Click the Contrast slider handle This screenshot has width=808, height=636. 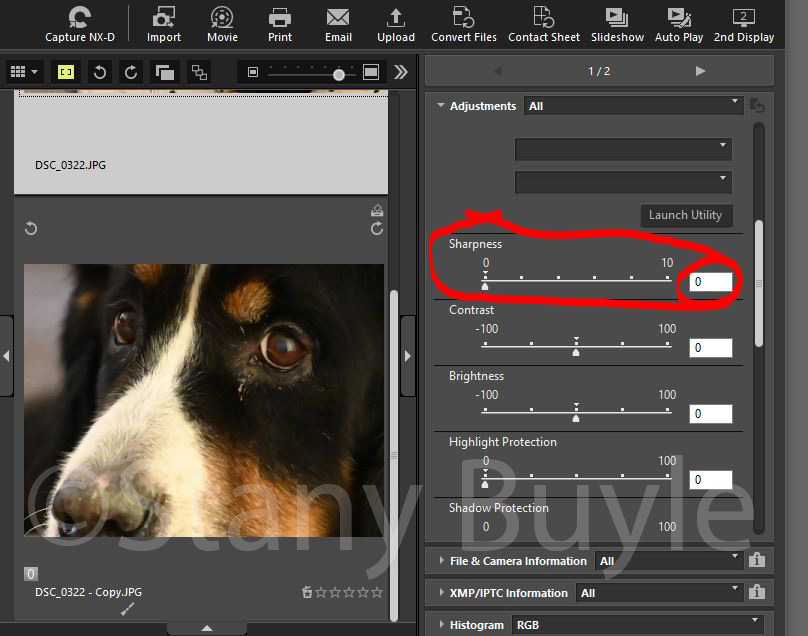pos(576,351)
